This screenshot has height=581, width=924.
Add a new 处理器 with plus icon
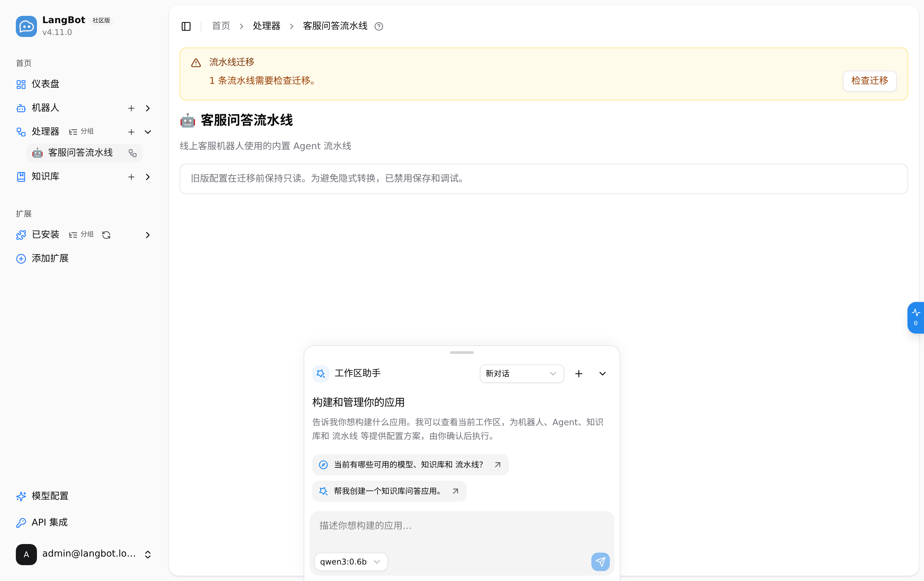coord(131,132)
